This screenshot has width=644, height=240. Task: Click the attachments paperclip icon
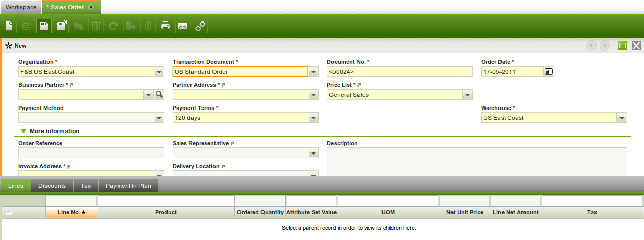pos(148,26)
